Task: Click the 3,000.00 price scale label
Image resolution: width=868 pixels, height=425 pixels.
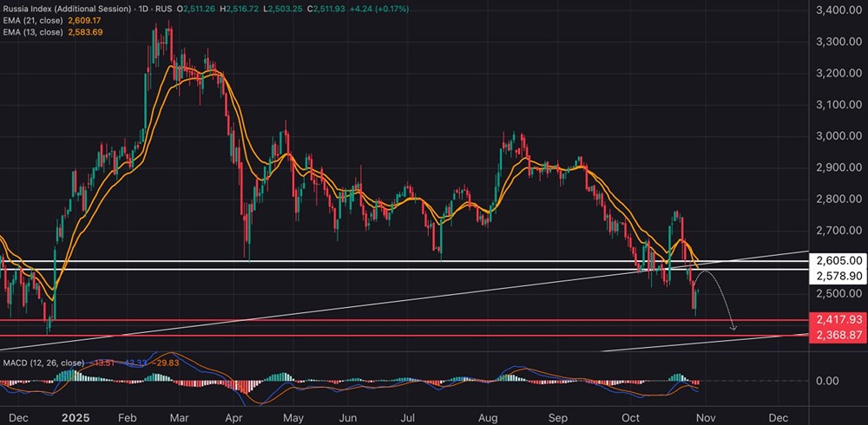Action: pyautogui.click(x=839, y=136)
